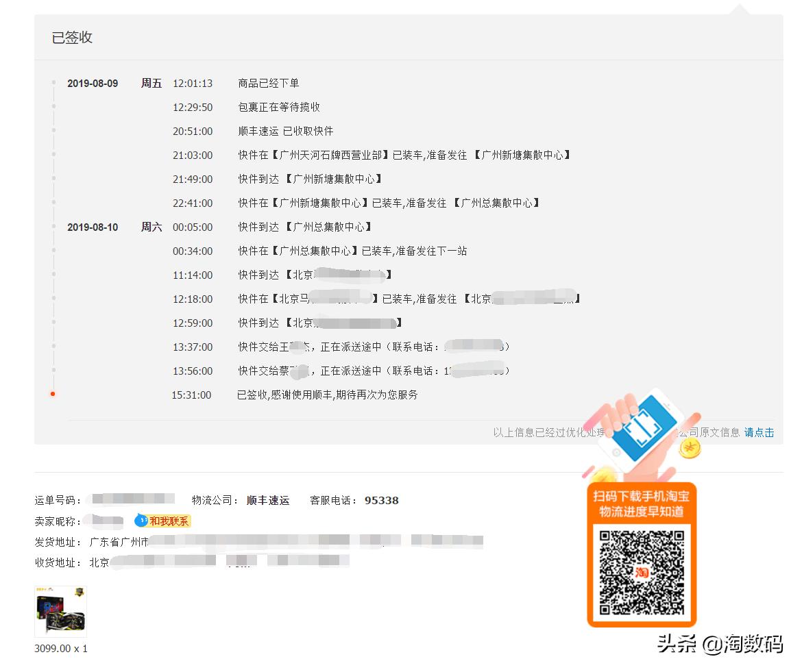Open the graphics card product thumbnail
The width and height of the screenshot is (802, 672).
pos(60,610)
